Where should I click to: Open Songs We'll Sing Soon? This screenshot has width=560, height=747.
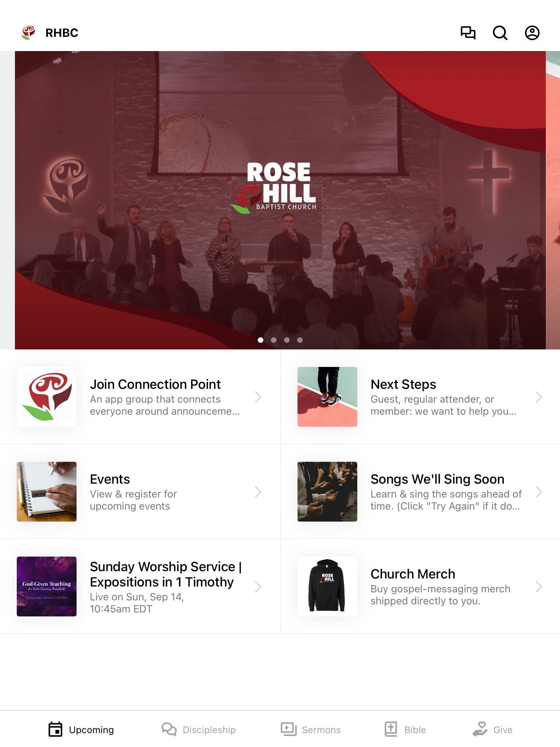pyautogui.click(x=420, y=491)
